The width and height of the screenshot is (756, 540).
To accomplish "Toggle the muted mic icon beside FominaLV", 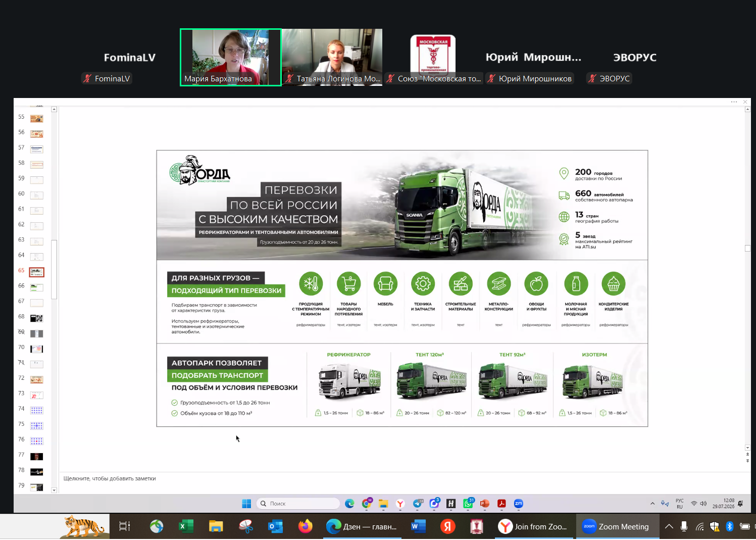I will point(88,78).
